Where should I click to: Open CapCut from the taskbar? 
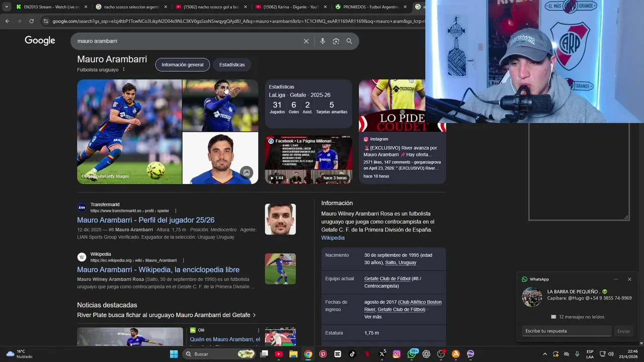pyautogui.click(x=338, y=354)
